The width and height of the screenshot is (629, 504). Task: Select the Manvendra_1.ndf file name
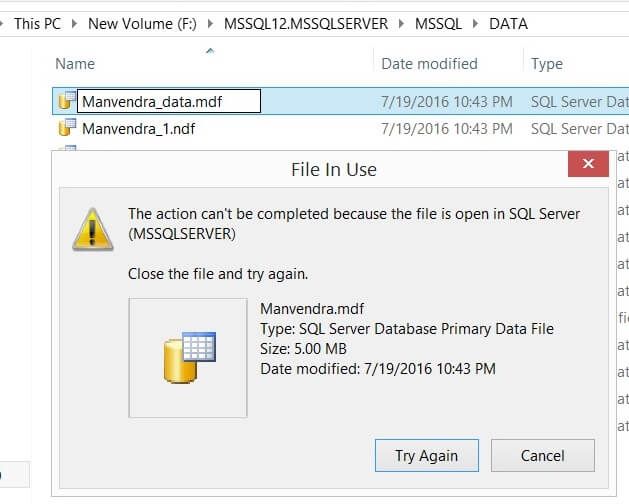pyautogui.click(x=138, y=129)
